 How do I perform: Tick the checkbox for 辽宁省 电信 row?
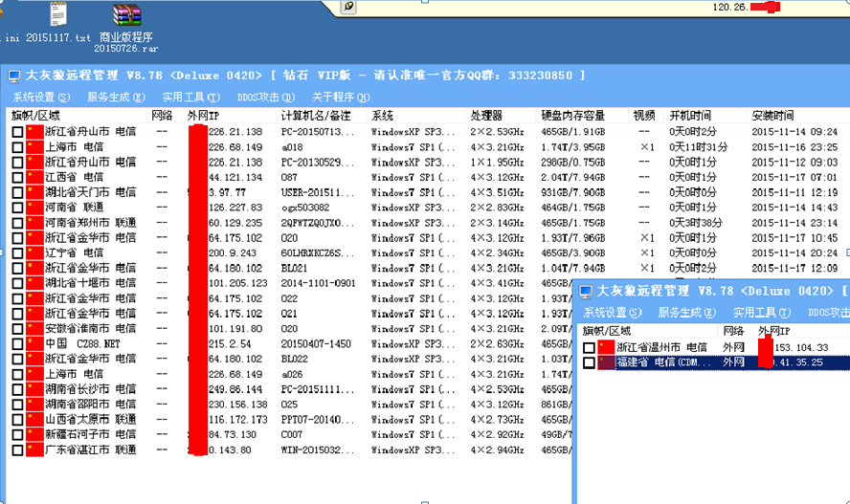17,252
